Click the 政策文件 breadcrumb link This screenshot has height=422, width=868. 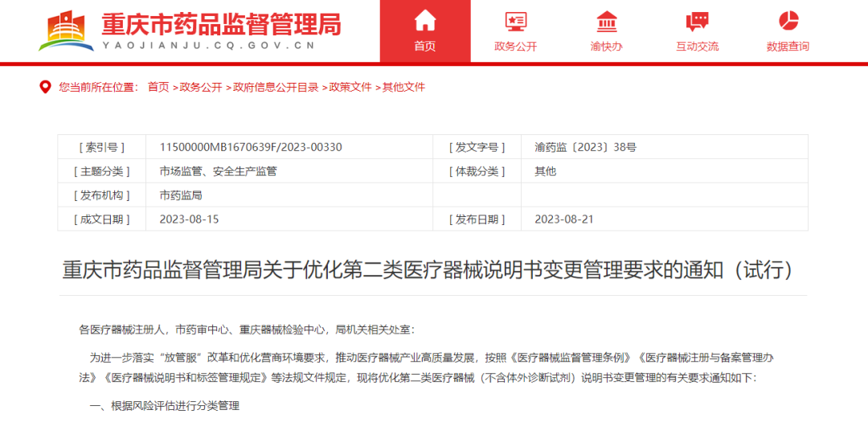coord(350,87)
